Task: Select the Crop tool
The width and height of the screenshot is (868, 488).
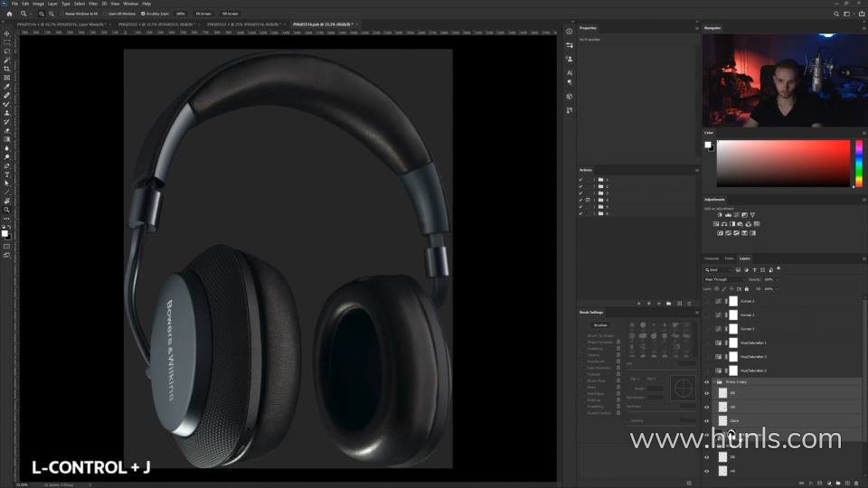Action: click(6, 69)
